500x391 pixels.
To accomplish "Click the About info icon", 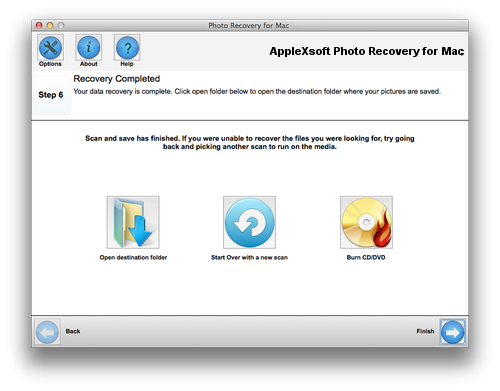I will (89, 47).
